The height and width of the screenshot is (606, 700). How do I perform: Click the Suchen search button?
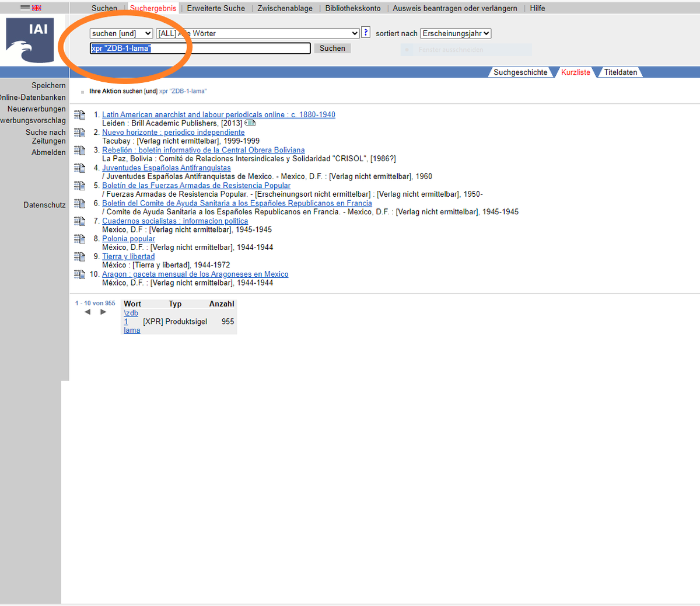coord(332,48)
